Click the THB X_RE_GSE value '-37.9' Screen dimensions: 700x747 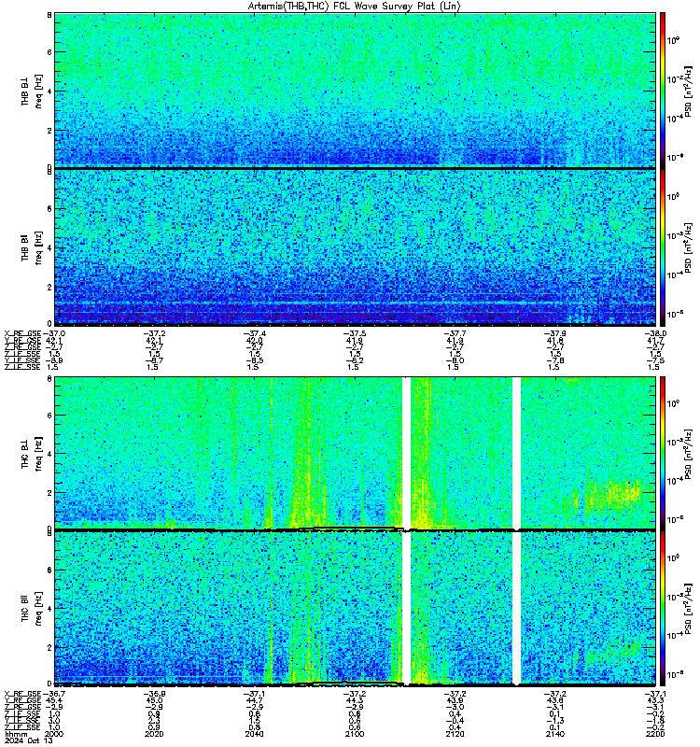(x=555, y=333)
